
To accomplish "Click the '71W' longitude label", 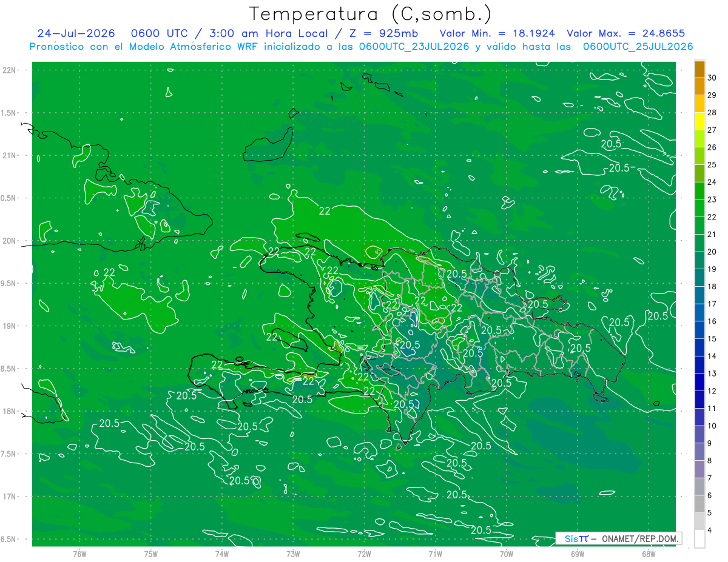I will coord(435,554).
